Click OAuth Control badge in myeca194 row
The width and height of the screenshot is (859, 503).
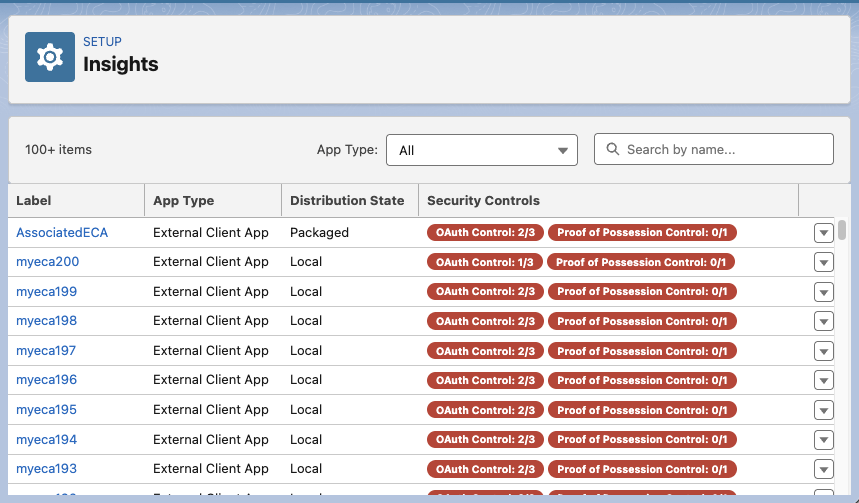[x=485, y=439]
